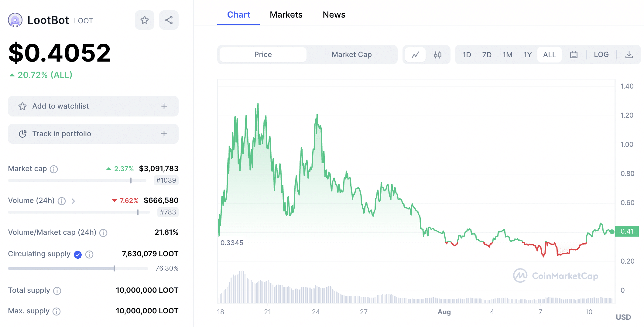Show info tooltip for Circulating supply
Screen dimensions: 644x327
click(89, 254)
